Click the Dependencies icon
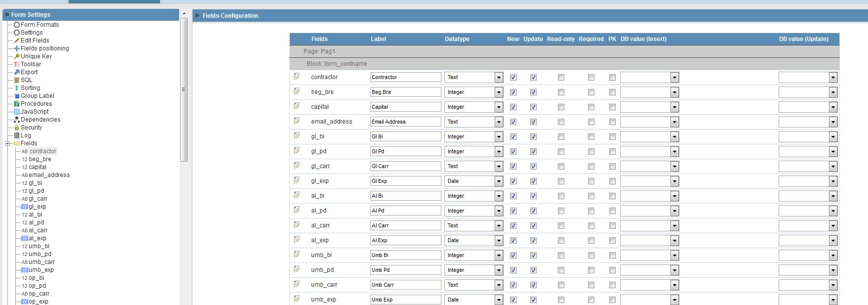 [17, 120]
